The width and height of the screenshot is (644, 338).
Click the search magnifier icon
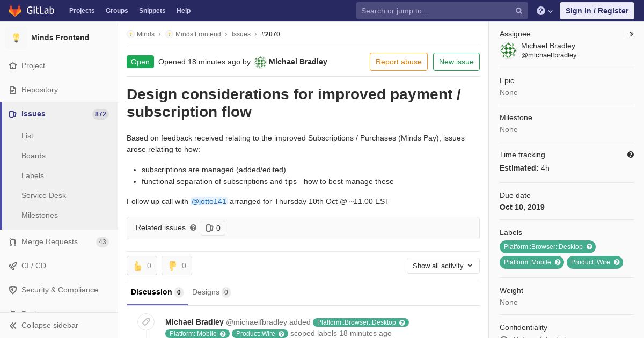(x=519, y=11)
